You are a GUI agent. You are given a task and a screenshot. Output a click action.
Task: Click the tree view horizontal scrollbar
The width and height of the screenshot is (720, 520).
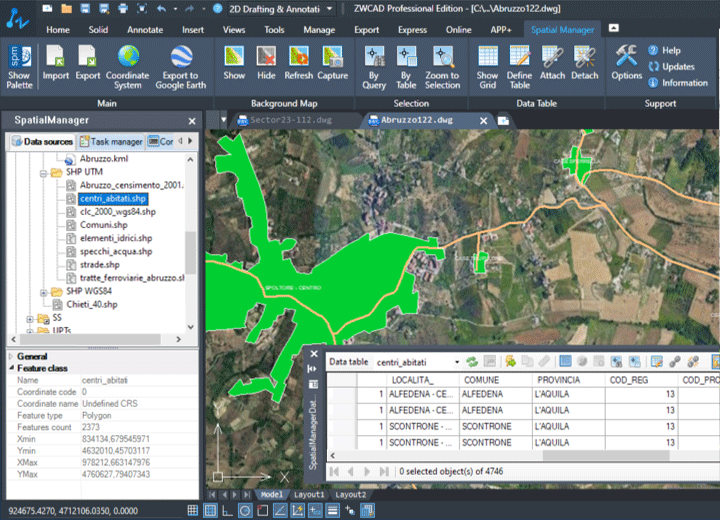coord(90,339)
